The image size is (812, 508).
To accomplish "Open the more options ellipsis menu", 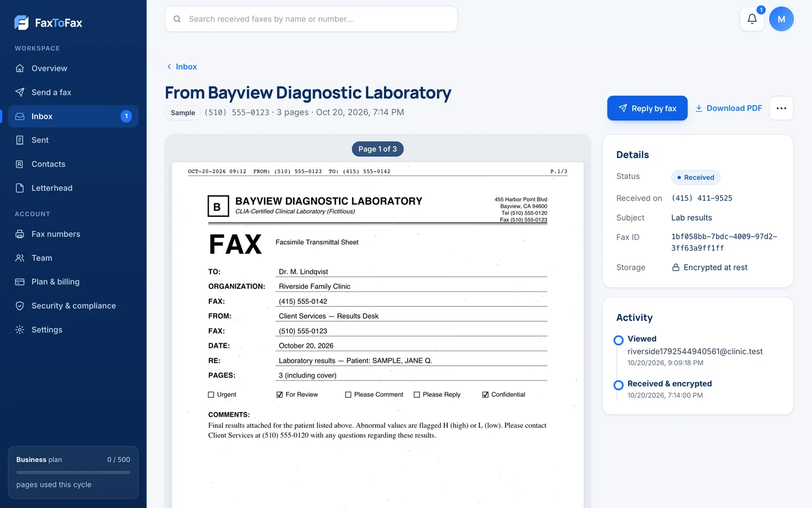I will 782,108.
